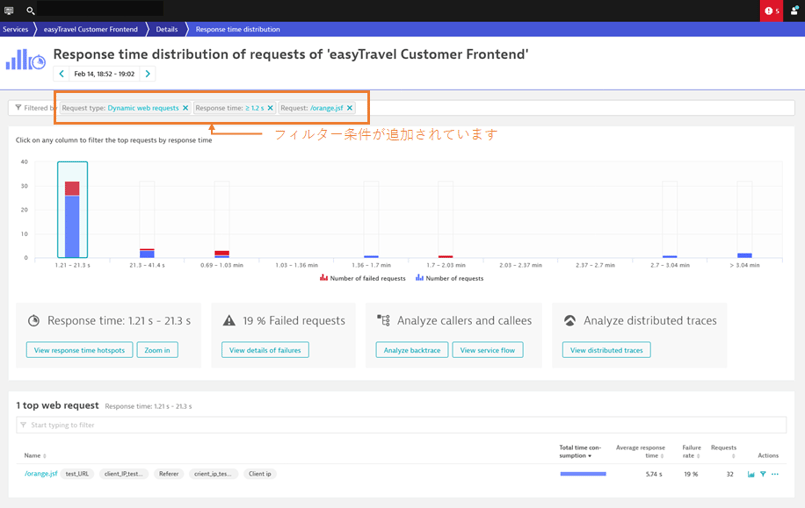Screen dimensions: 805x508
Task: Remove the /orange.jsf request filter
Action: (350, 108)
